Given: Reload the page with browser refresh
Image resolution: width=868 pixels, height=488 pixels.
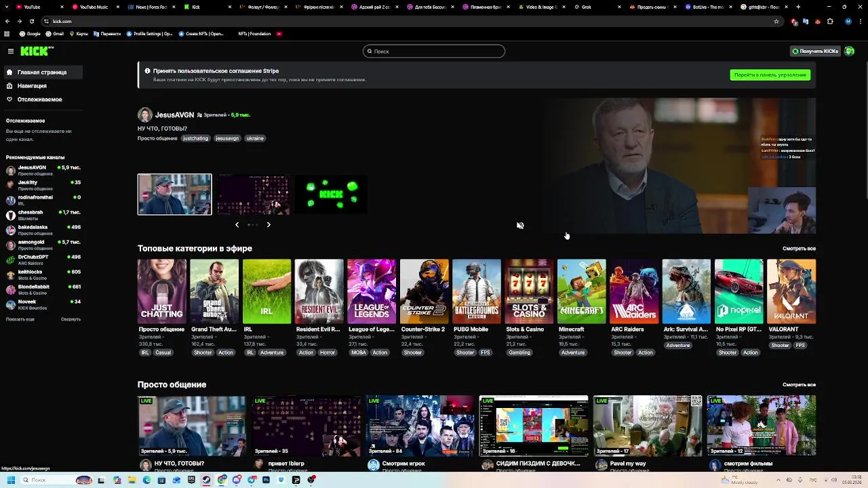Looking at the screenshot, I should click(x=31, y=21).
